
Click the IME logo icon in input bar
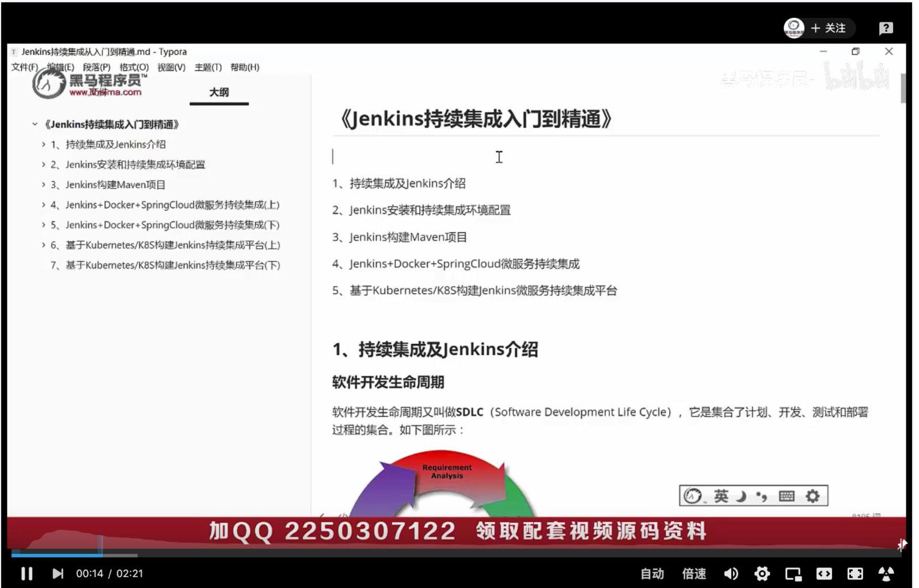(693, 496)
